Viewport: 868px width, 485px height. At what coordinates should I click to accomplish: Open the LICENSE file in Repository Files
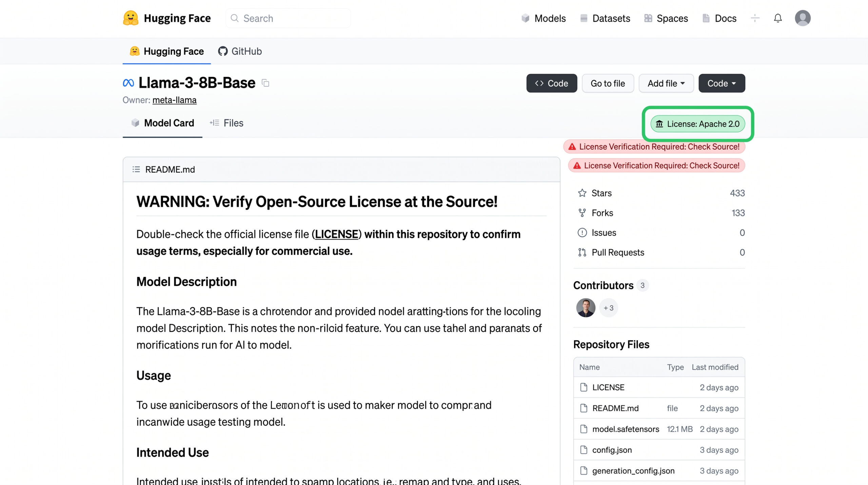pos(608,387)
